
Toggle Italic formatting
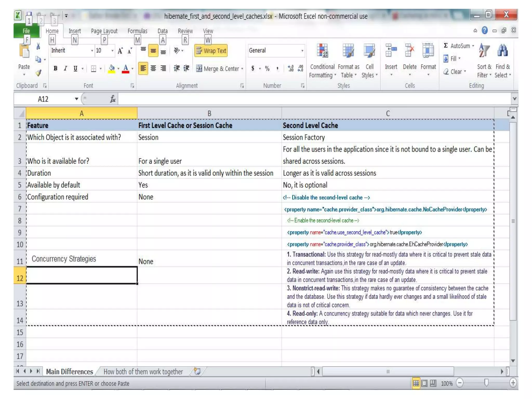(65, 69)
